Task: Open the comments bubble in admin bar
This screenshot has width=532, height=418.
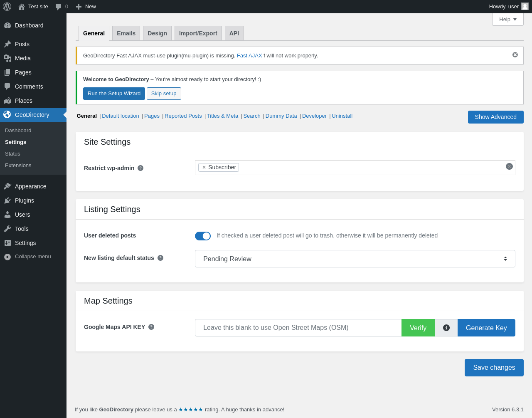Action: [59, 7]
